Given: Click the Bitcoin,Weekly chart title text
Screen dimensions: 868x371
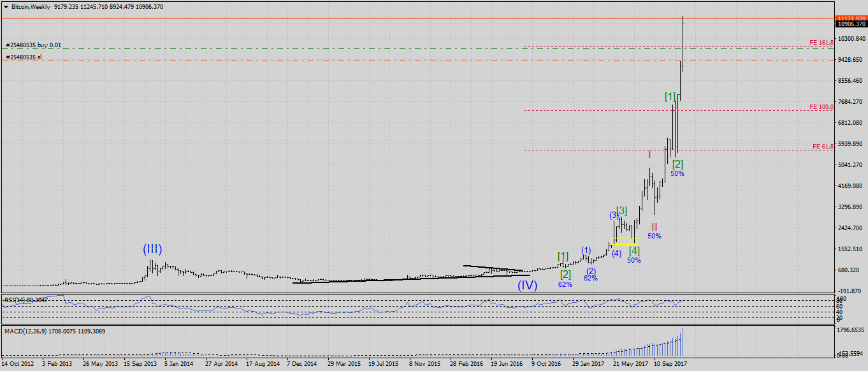Looking at the screenshot, I should point(31,6).
